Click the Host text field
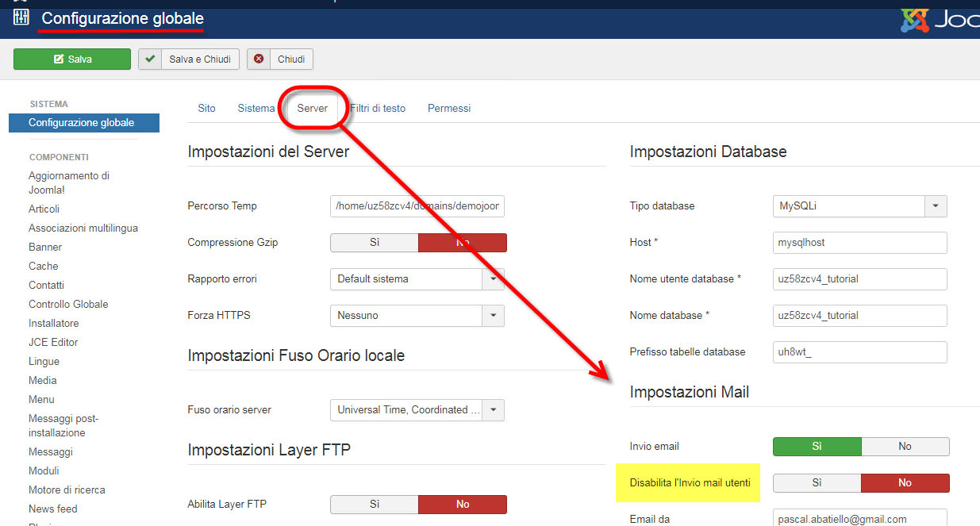The image size is (980, 526). pyautogui.click(x=859, y=243)
